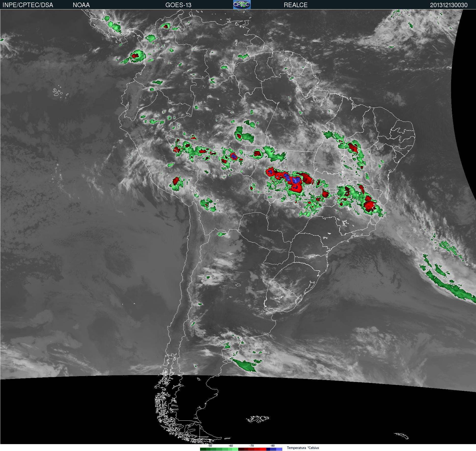Click the -50 tick label on the scale
This screenshot has height=451, width=476.
click(x=210, y=446)
